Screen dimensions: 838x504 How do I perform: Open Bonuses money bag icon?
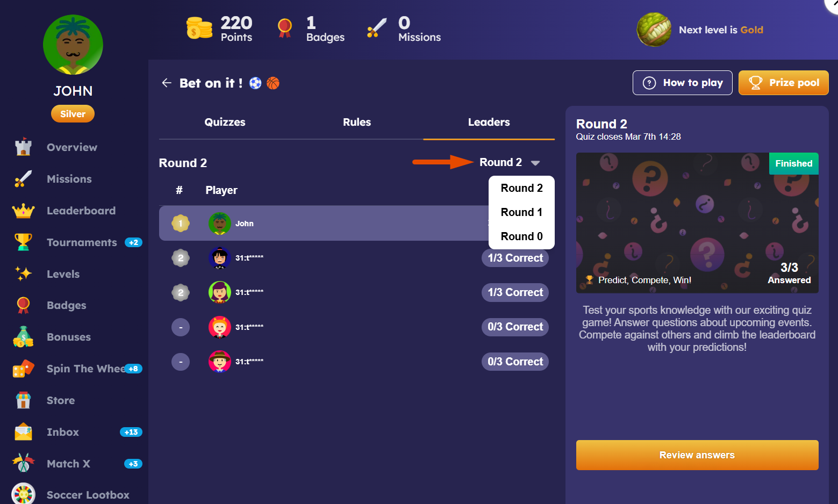tap(23, 337)
